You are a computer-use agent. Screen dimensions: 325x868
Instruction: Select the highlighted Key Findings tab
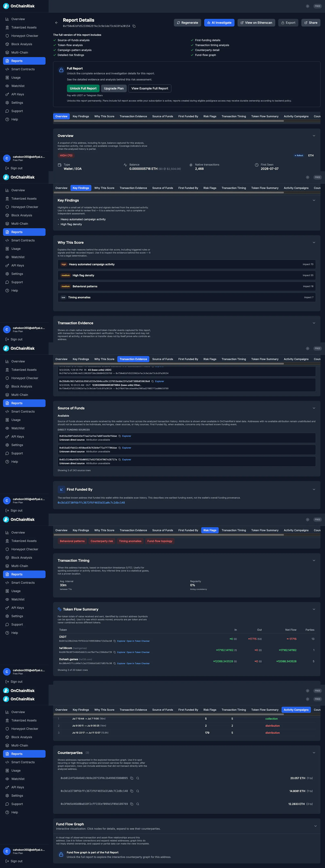(81, 188)
